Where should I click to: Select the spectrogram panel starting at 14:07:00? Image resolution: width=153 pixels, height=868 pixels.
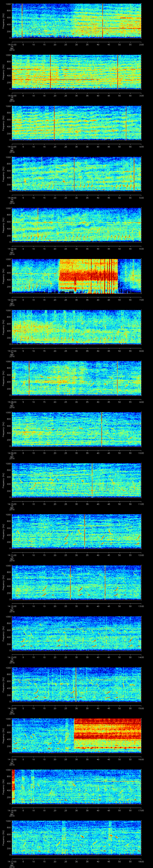point(77,327)
